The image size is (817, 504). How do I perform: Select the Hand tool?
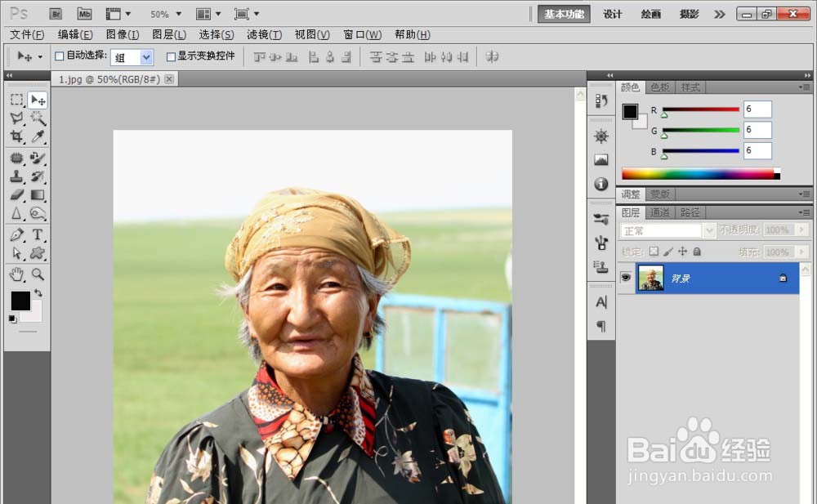point(16,274)
